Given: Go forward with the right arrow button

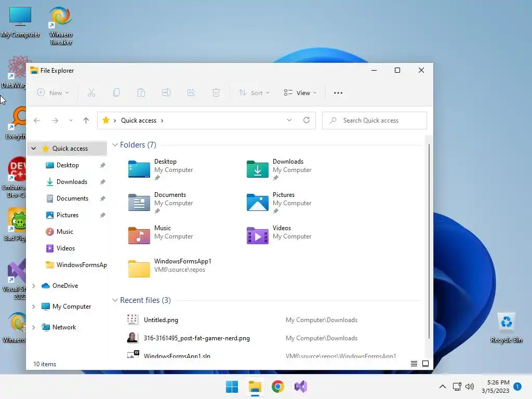Looking at the screenshot, I should click(x=55, y=121).
